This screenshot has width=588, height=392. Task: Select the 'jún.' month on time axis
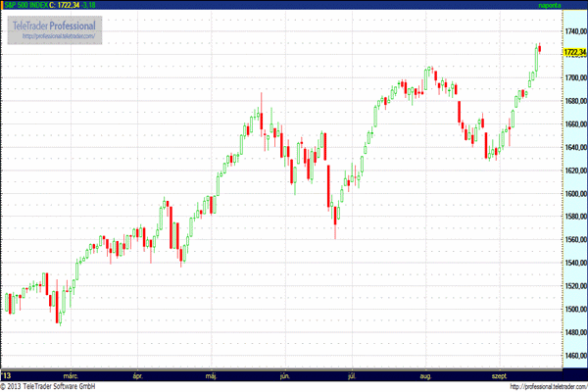tap(285, 375)
